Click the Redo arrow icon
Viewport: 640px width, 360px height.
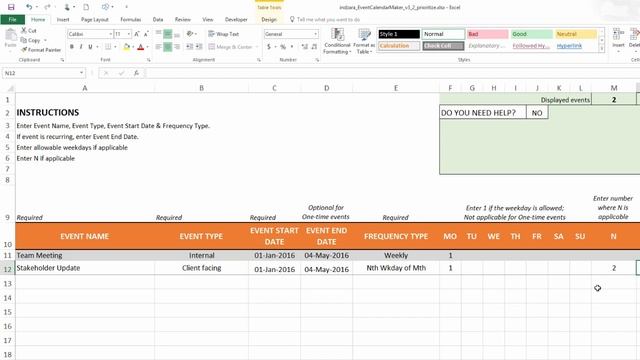click(47, 7)
